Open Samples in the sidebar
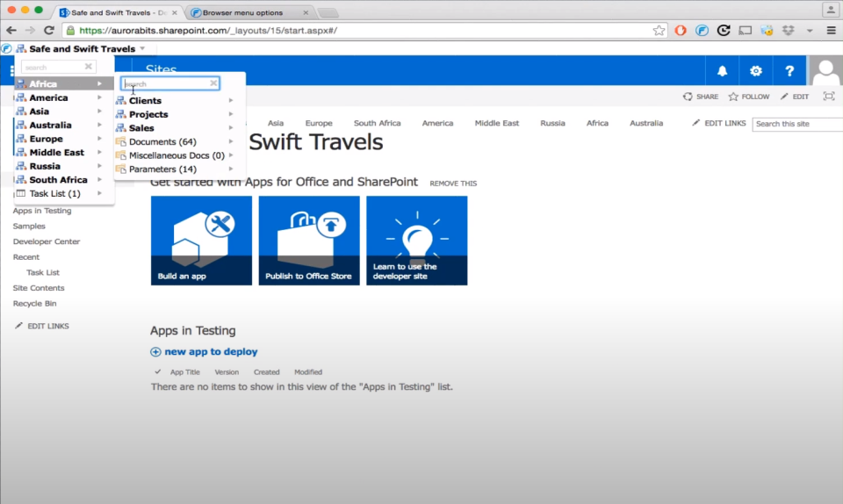Screen dimensions: 843x504 (29, 227)
